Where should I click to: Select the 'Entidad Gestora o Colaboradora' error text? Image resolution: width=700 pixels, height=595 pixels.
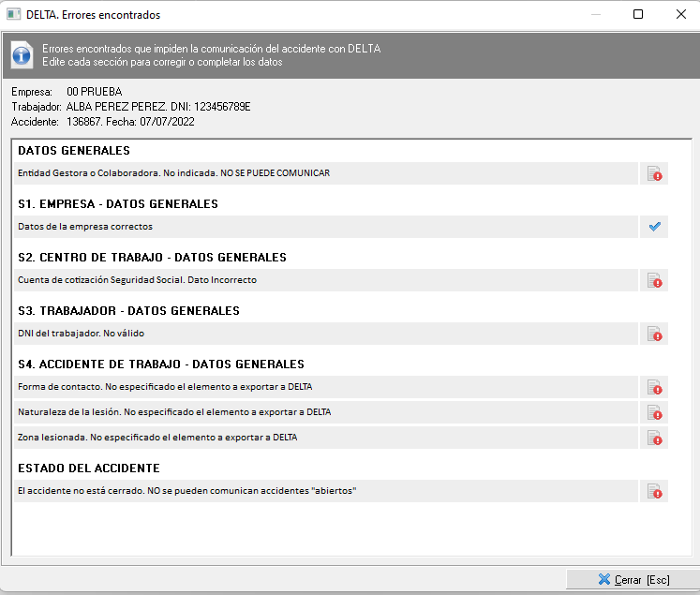tap(173, 173)
